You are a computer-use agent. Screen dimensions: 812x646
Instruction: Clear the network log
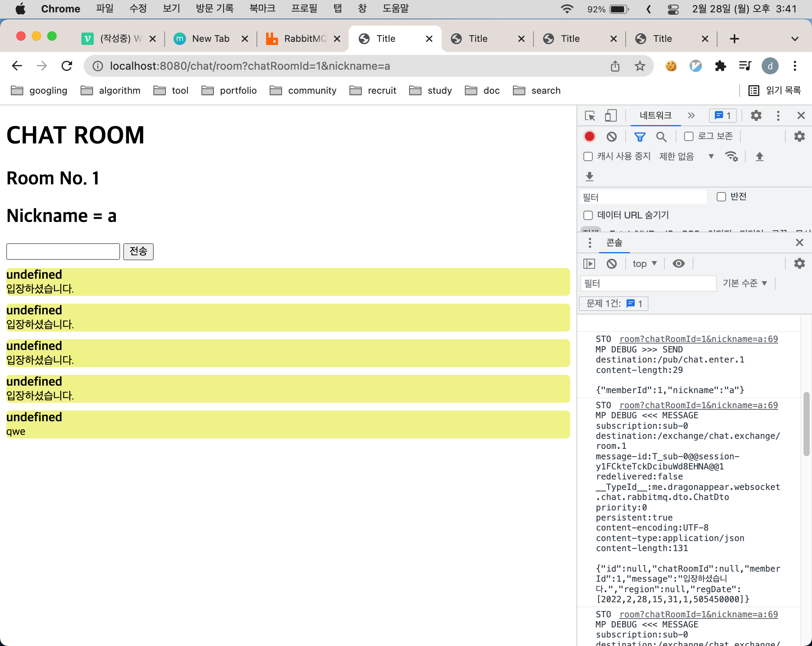[612, 136]
